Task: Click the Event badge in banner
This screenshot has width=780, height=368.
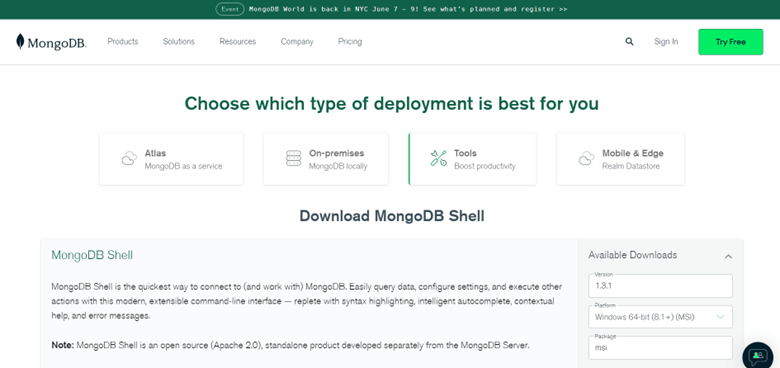Action: coord(230,9)
